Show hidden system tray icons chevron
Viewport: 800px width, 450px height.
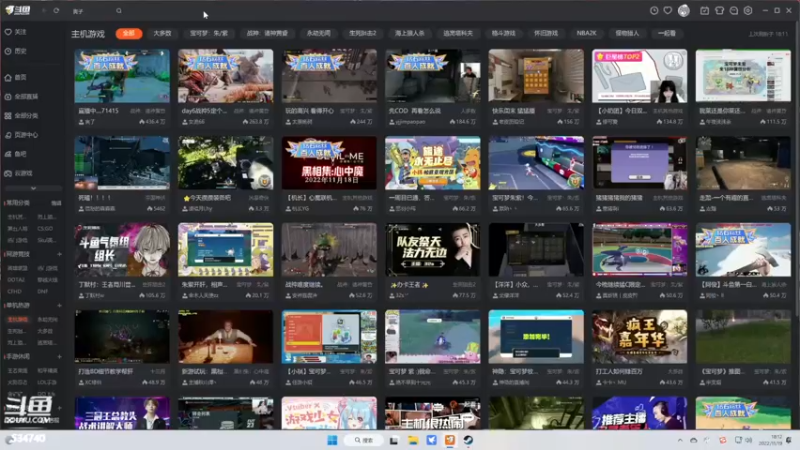tap(680, 440)
